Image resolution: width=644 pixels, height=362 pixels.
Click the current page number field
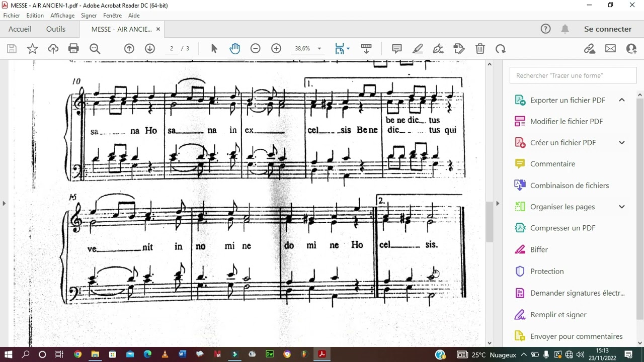172,49
